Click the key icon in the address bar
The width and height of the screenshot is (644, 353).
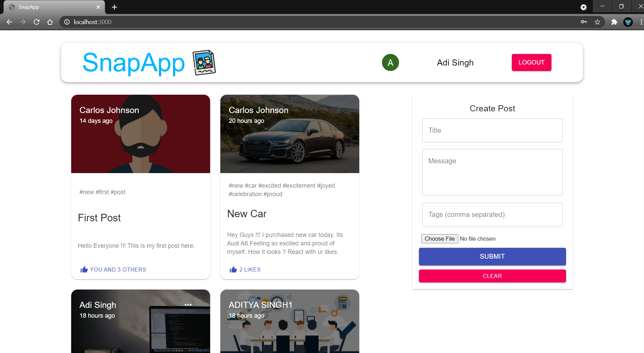click(584, 22)
